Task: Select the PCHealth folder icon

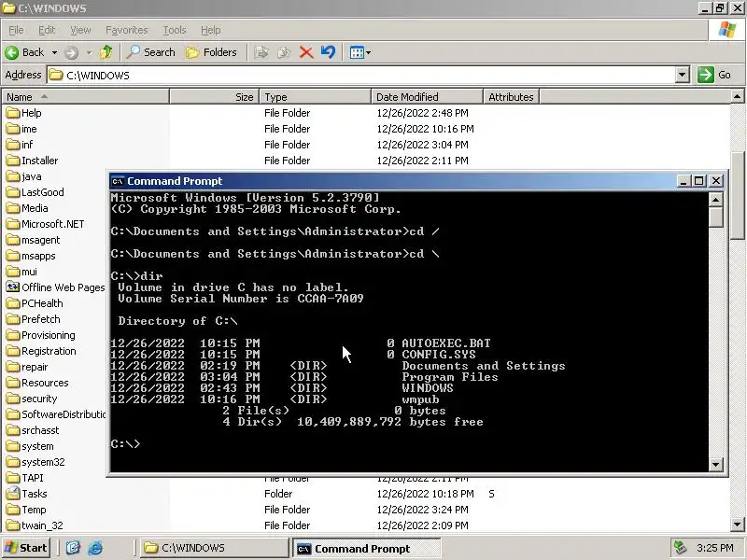Action: tap(13, 303)
